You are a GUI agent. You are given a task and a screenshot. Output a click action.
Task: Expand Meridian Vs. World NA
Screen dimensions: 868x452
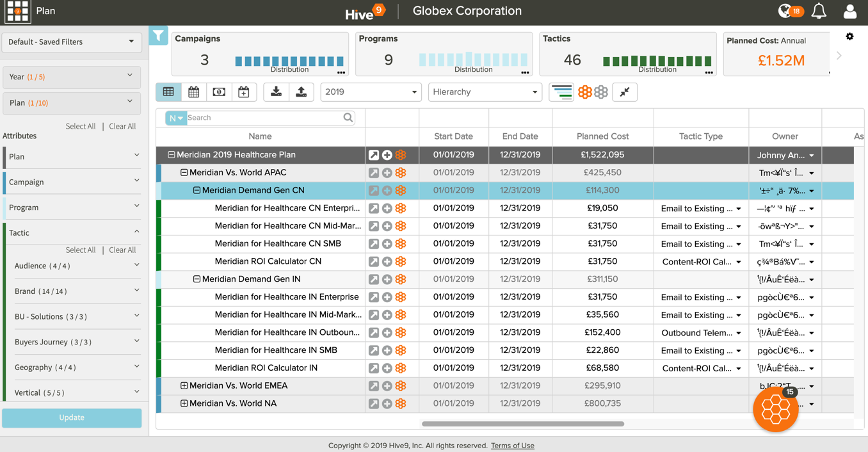point(184,404)
